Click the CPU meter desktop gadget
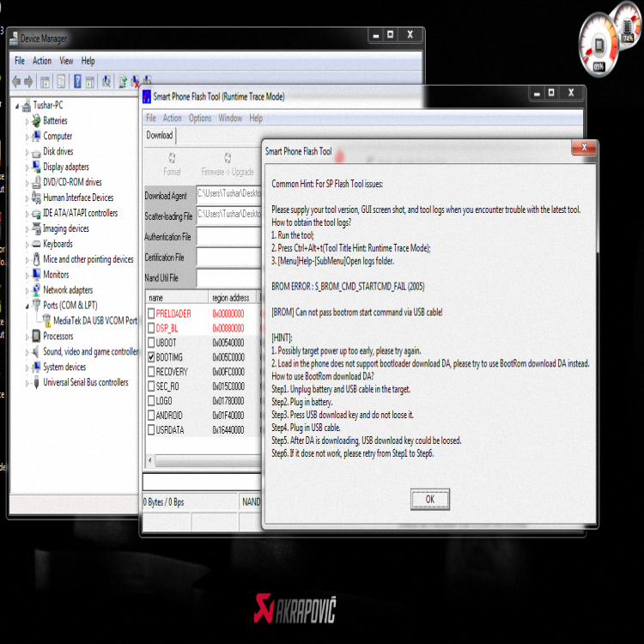The image size is (644, 644). (598, 47)
